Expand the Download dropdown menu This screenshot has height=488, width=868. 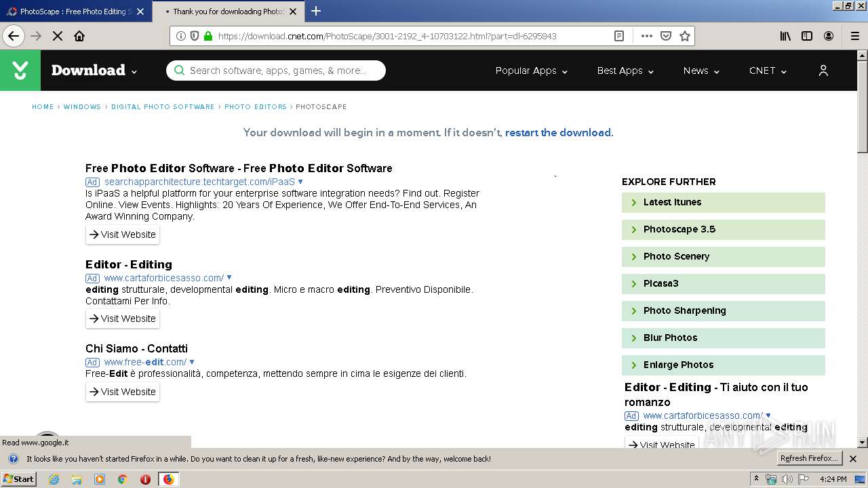point(94,70)
